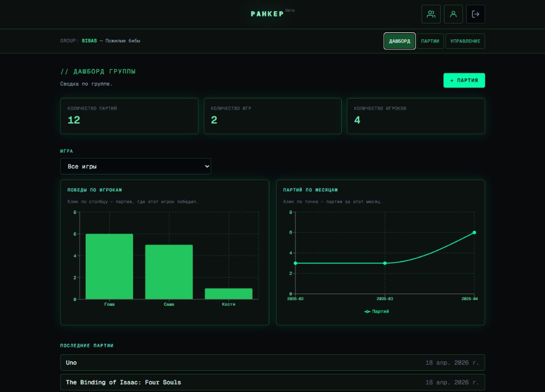Viewport: 545px width, 392px height.
Task: Click the РАНКЕР logo
Action: coord(267,14)
